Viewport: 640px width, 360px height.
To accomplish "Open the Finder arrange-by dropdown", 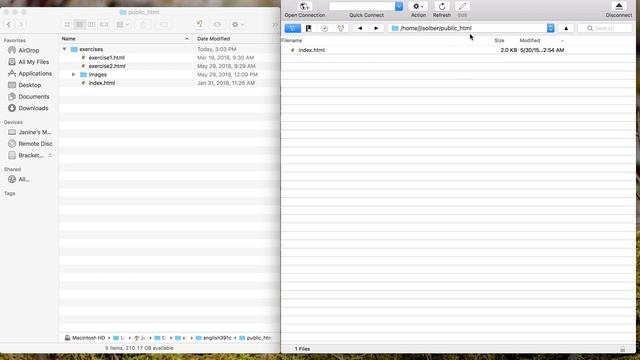I will pyautogui.click(x=122, y=24).
